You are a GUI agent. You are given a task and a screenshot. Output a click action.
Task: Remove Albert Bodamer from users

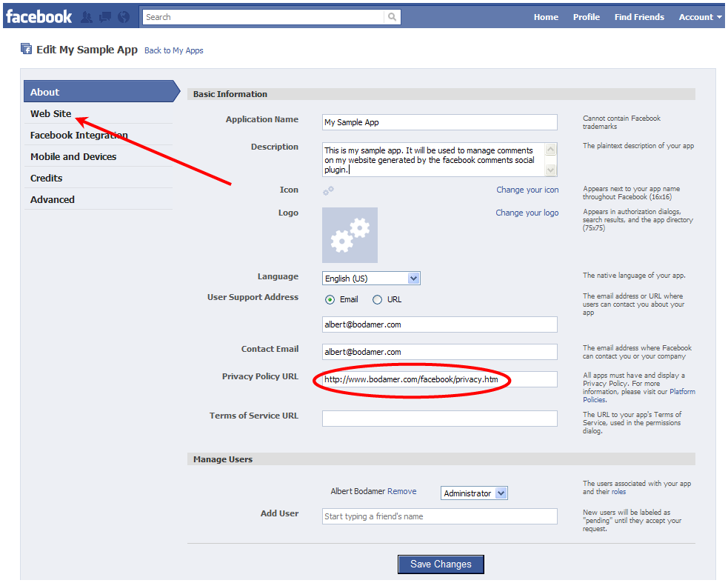point(401,491)
